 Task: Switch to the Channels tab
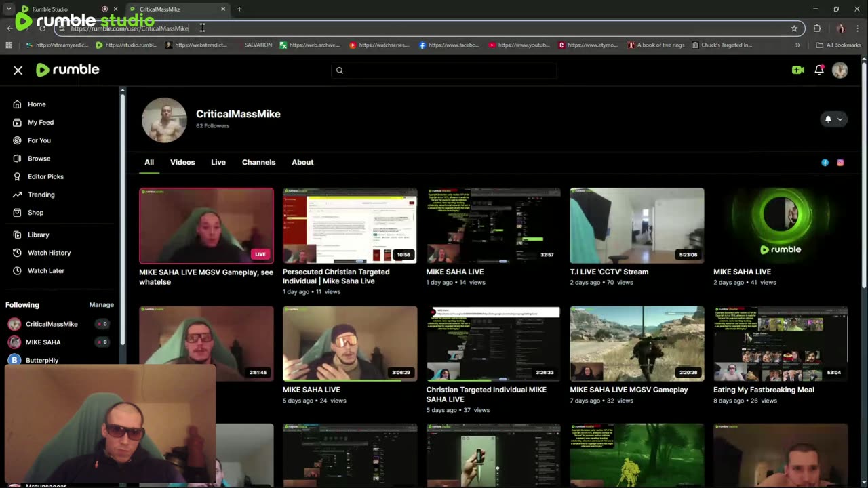258,163
